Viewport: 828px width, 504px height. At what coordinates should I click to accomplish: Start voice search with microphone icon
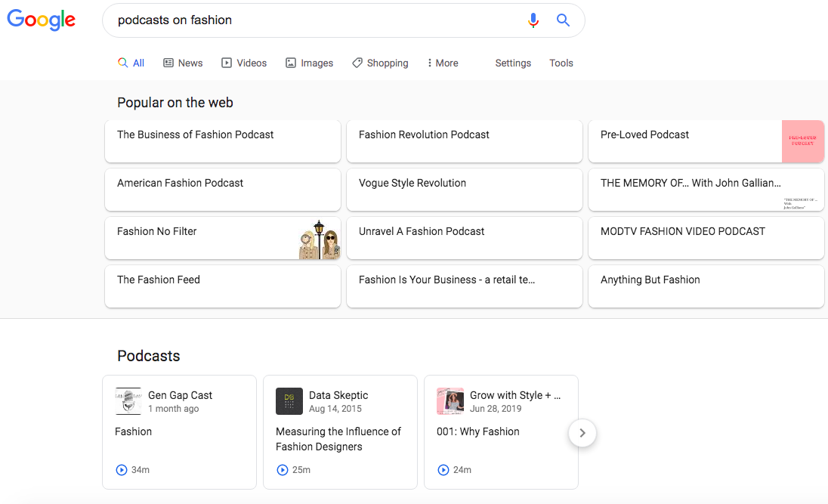[533, 20]
